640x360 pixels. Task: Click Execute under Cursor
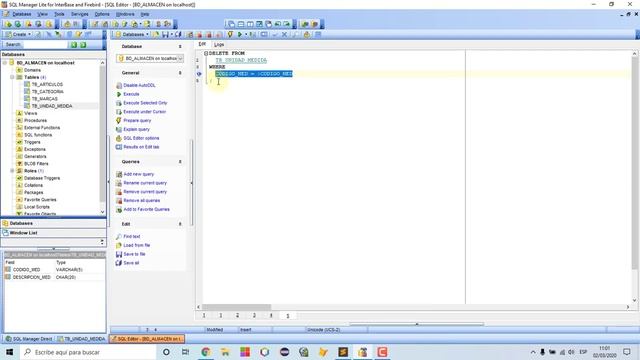point(144,111)
